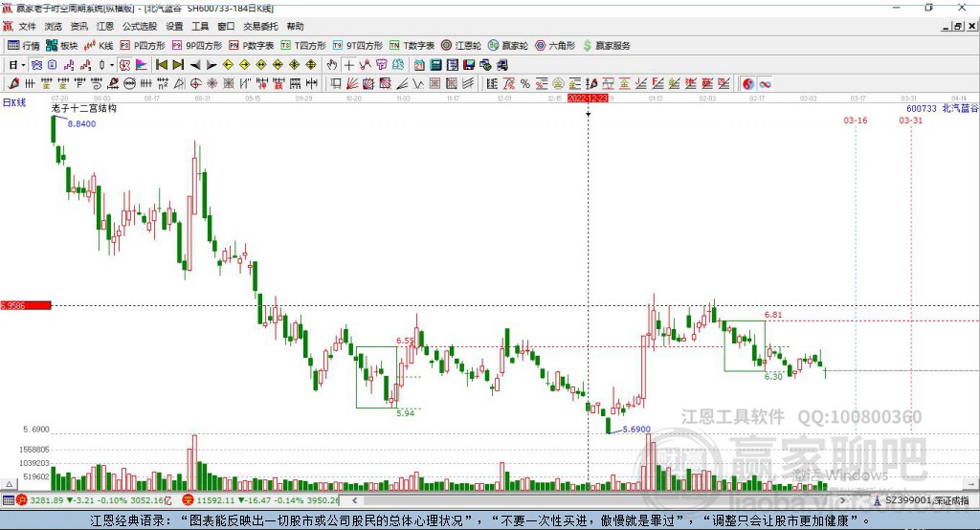The height and width of the screenshot is (530, 980).
Task: Select the Gann fan lines icon
Action: click(x=351, y=84)
